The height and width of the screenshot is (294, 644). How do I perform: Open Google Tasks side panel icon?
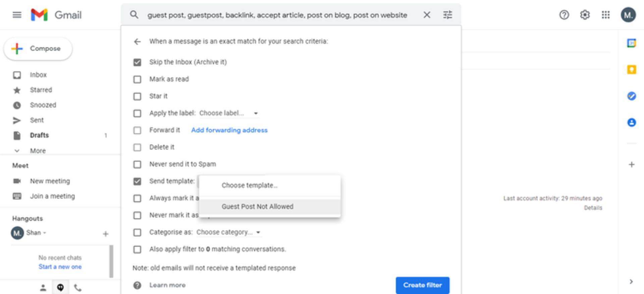point(631,96)
